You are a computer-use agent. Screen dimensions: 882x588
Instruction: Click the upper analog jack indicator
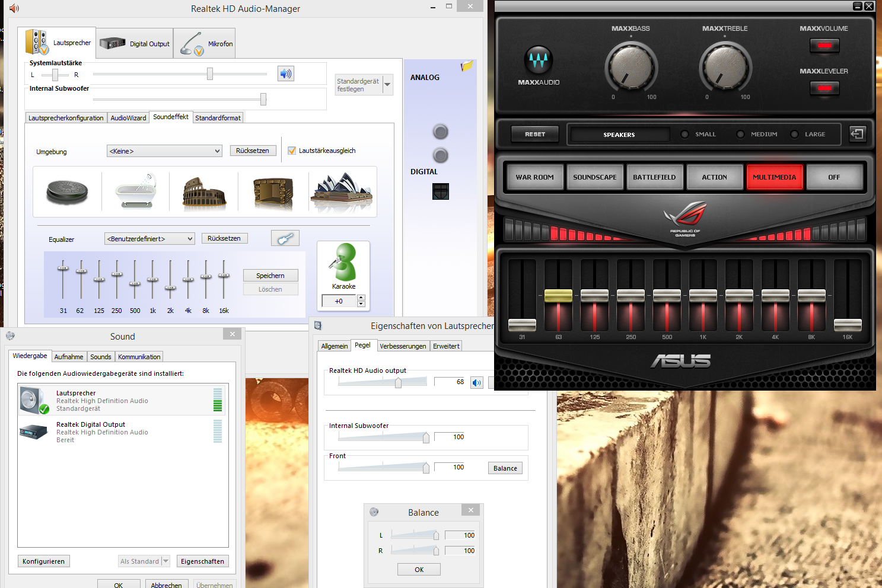[441, 132]
